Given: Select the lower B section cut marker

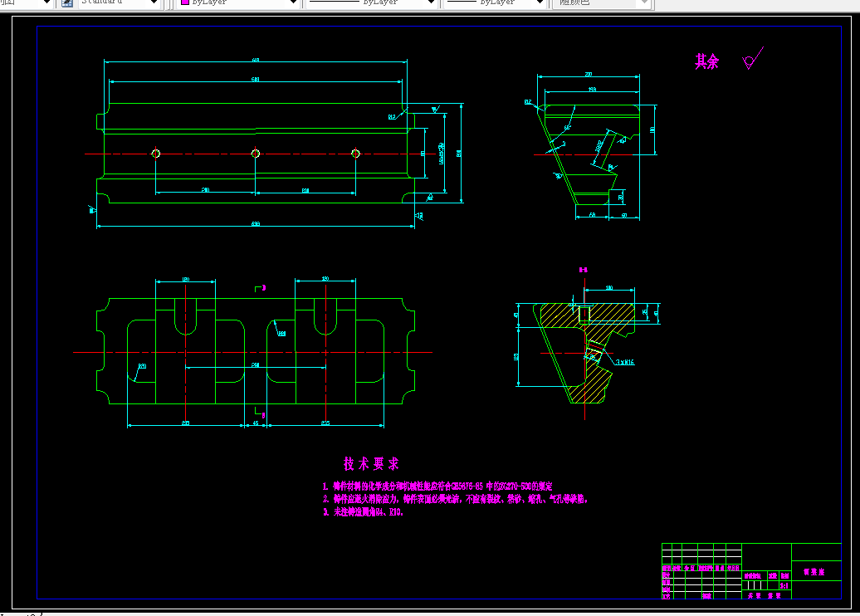Looking at the screenshot, I should [x=260, y=413].
